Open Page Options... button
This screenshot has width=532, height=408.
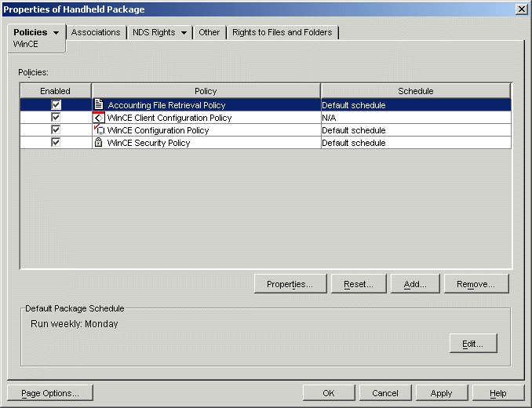(x=50, y=393)
